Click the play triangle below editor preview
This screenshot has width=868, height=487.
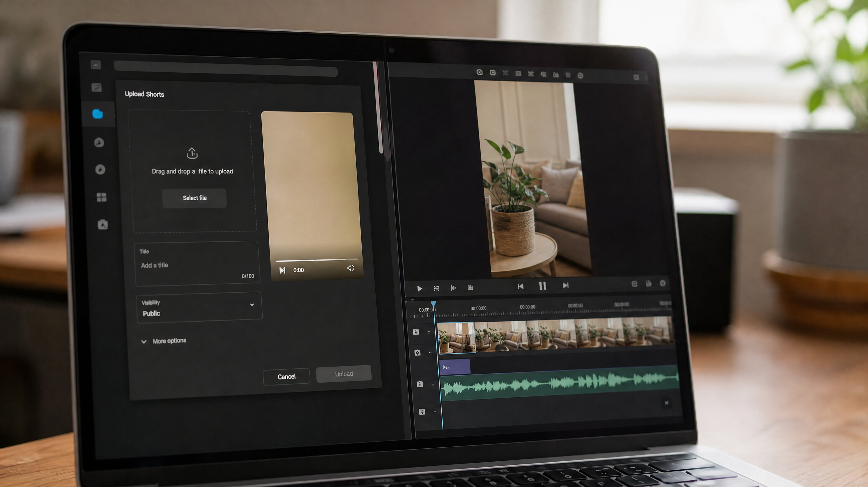coord(419,289)
